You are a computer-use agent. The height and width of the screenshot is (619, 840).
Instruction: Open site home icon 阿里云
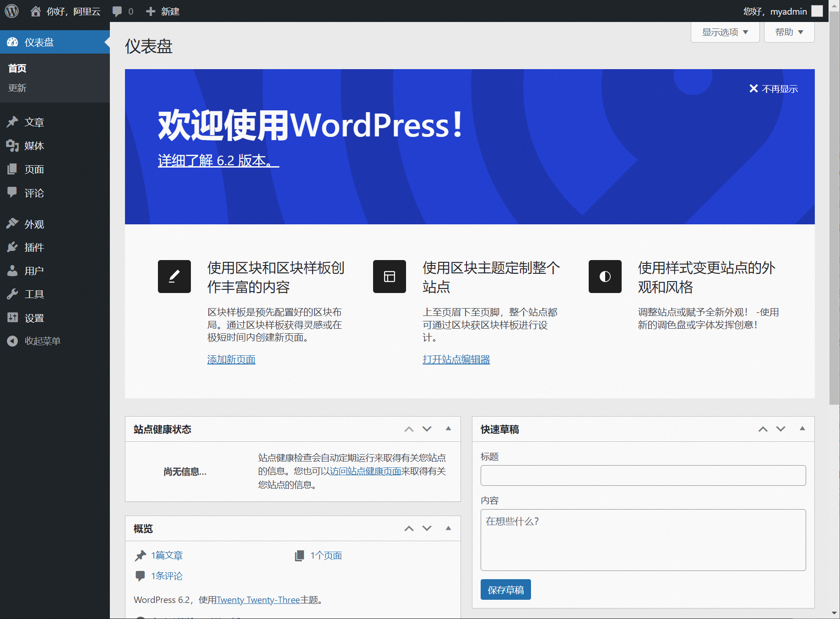tap(36, 11)
